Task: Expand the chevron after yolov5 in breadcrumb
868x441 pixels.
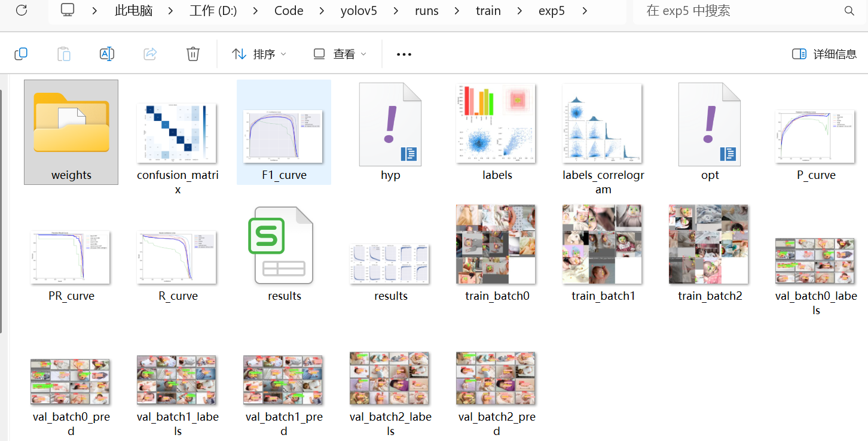Action: (x=396, y=11)
